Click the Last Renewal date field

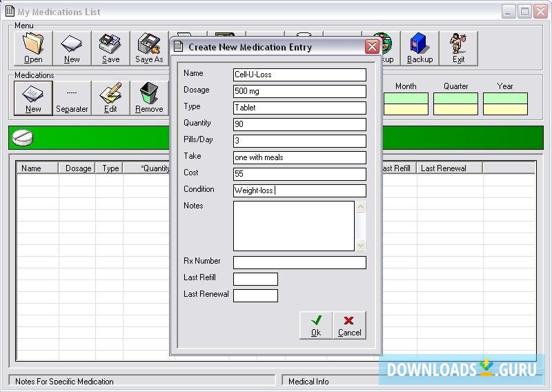(255, 295)
